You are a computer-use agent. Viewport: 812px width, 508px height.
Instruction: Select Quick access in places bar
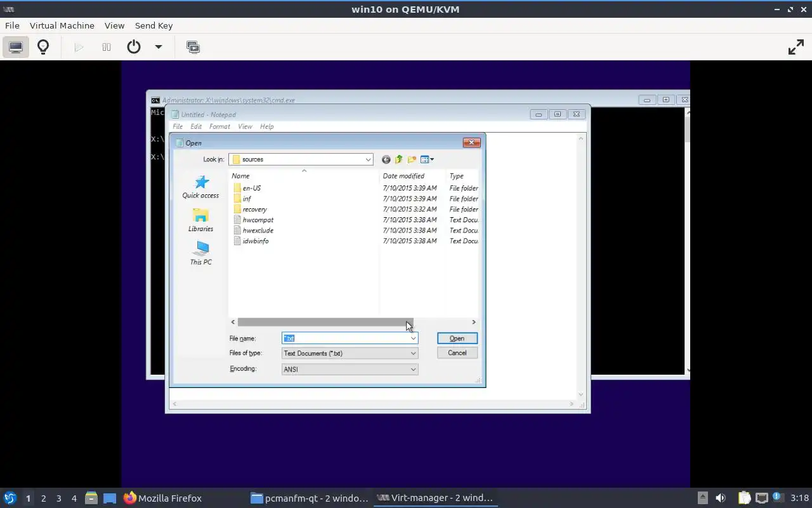click(200, 187)
